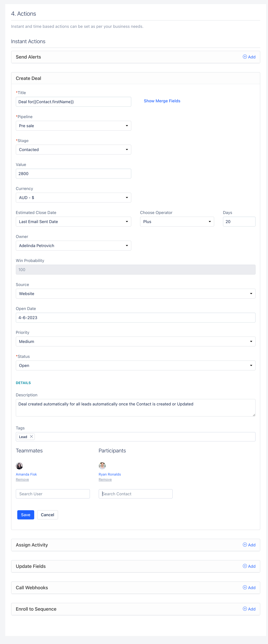
Task: Save the Create Deal action
Action: (26, 515)
